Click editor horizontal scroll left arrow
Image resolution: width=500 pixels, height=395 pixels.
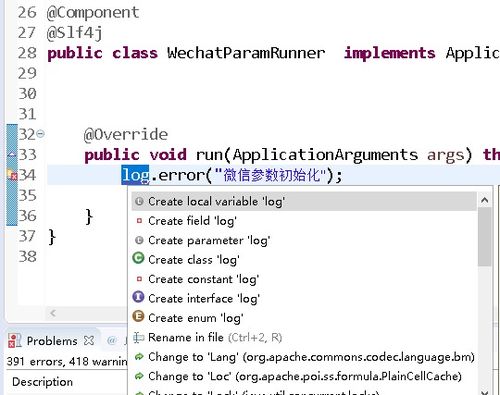point(53,313)
